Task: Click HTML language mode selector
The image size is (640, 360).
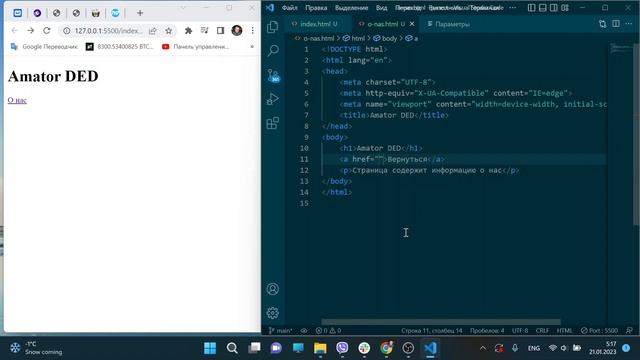Action: pos(564,331)
